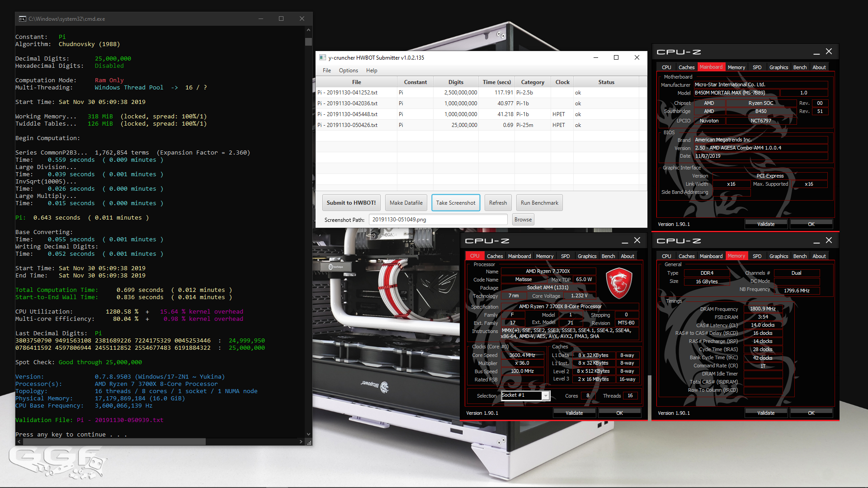Minimize the HWBOT Submitter window
This screenshot has height=488, width=868.
click(x=595, y=57)
